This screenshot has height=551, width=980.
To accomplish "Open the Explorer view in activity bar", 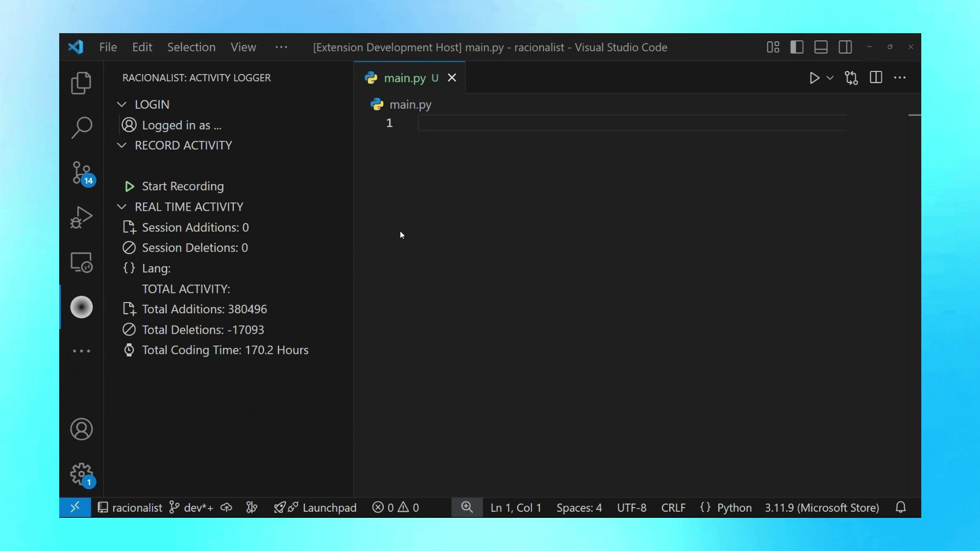I will tap(81, 83).
